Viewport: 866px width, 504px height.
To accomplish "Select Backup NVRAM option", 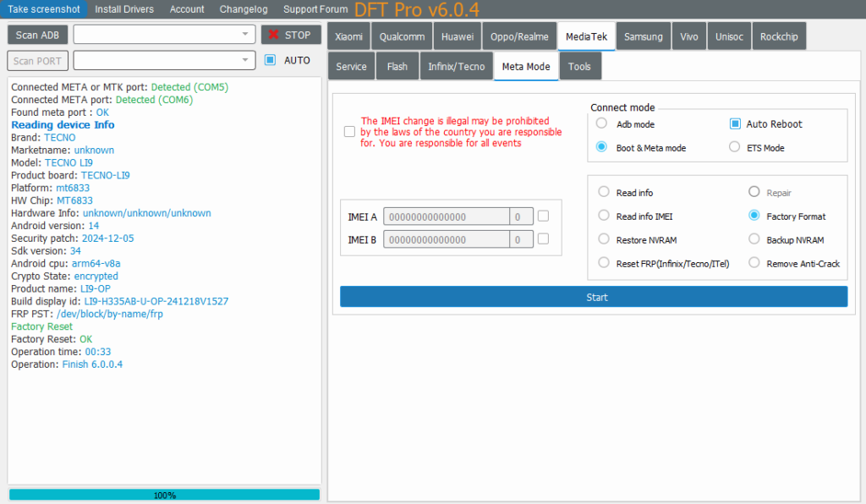I will [x=754, y=239].
